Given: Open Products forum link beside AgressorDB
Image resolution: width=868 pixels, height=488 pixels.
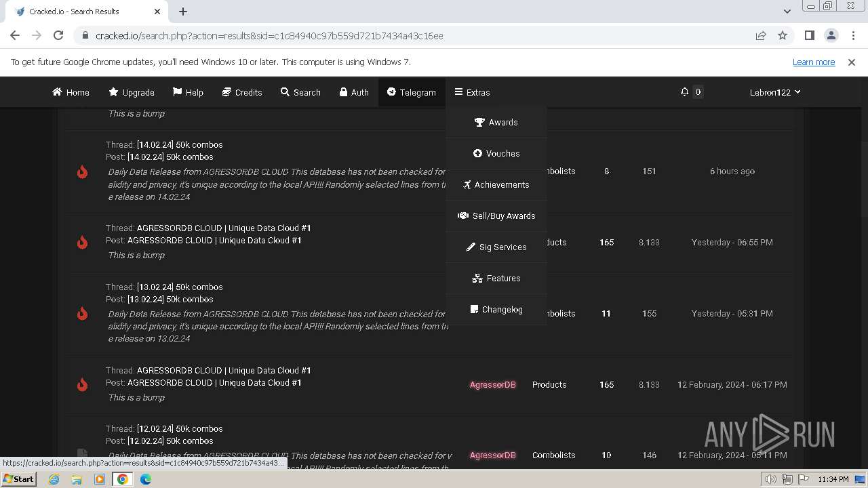Looking at the screenshot, I should 549,384.
